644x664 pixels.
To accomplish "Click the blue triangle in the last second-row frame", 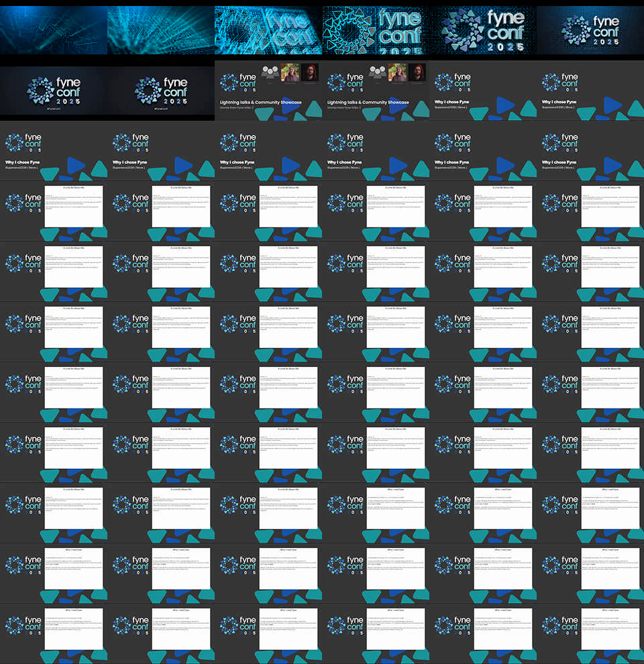I will click(x=614, y=107).
